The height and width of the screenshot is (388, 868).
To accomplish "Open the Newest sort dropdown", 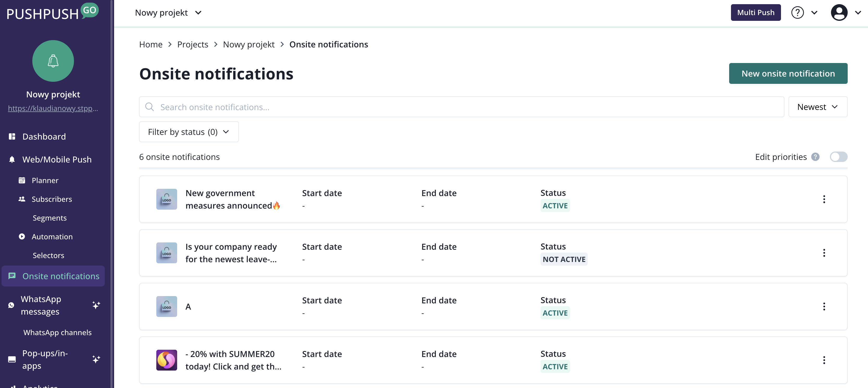I will [x=817, y=107].
